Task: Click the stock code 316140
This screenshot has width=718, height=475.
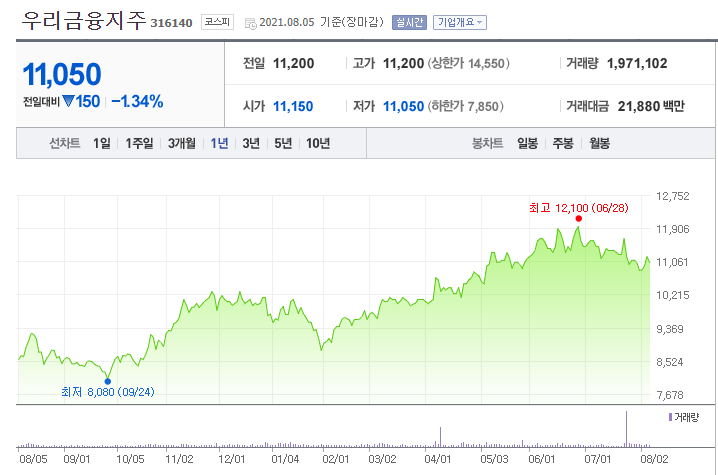Action: tap(171, 23)
